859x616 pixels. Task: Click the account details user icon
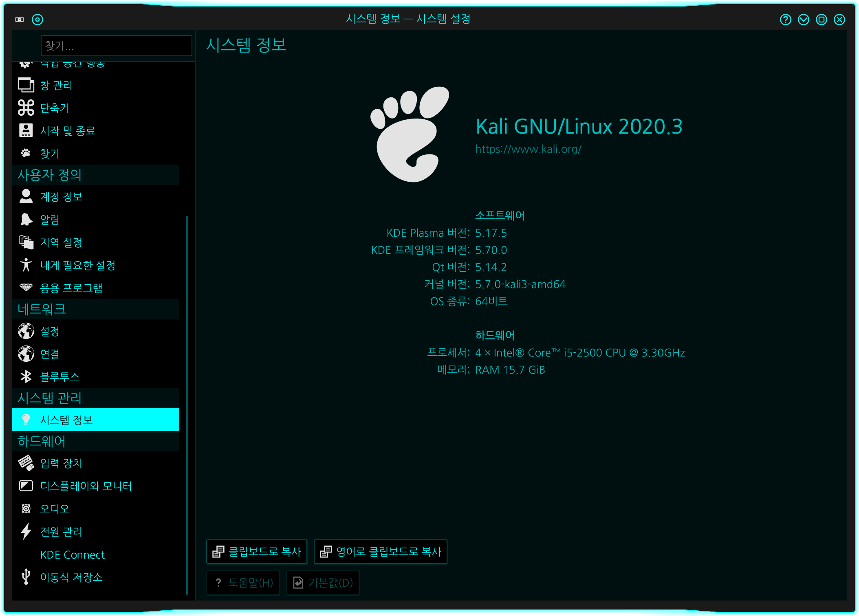(x=26, y=196)
